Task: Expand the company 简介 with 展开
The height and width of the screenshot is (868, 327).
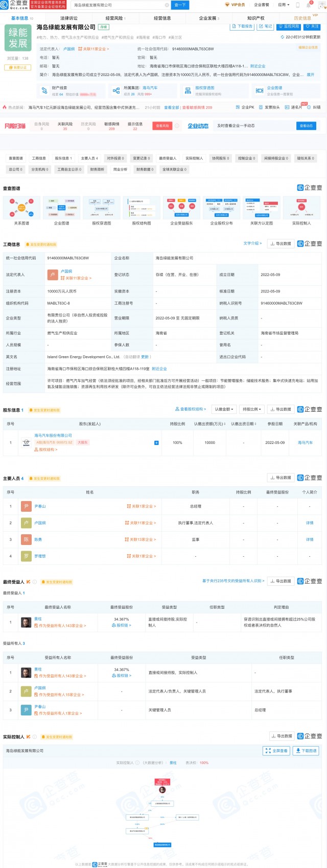Action: 311,75
